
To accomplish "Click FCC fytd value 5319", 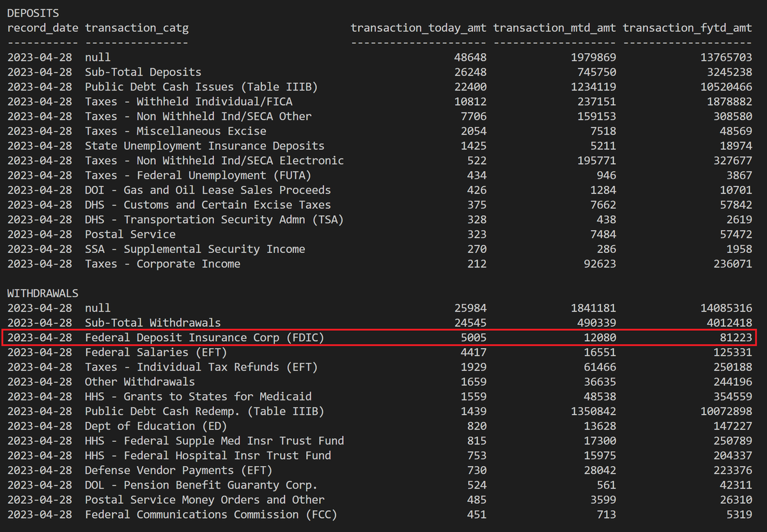I will point(739,513).
